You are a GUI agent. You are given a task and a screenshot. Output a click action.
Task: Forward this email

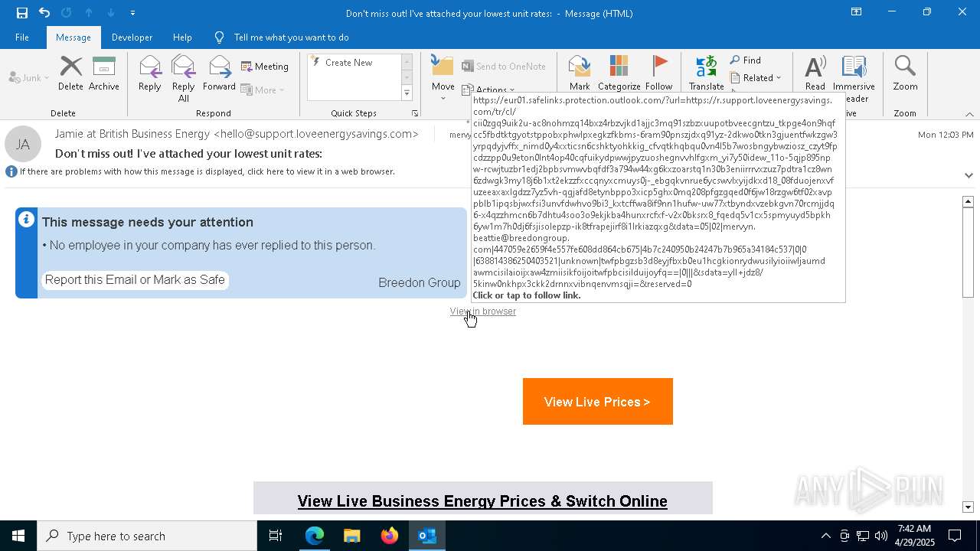(219, 73)
